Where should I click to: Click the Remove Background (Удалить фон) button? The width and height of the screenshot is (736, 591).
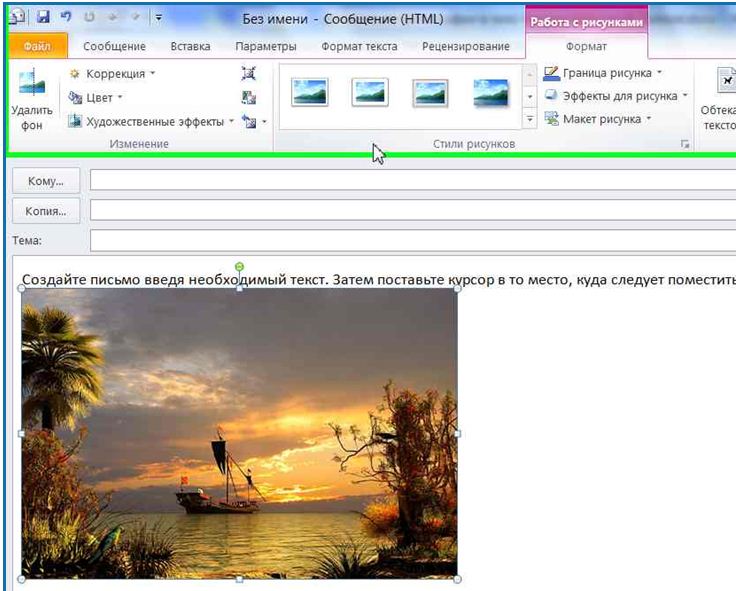[x=32, y=100]
